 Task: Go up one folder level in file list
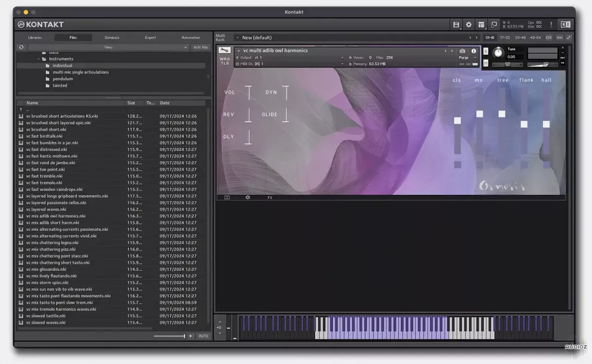pos(21,109)
